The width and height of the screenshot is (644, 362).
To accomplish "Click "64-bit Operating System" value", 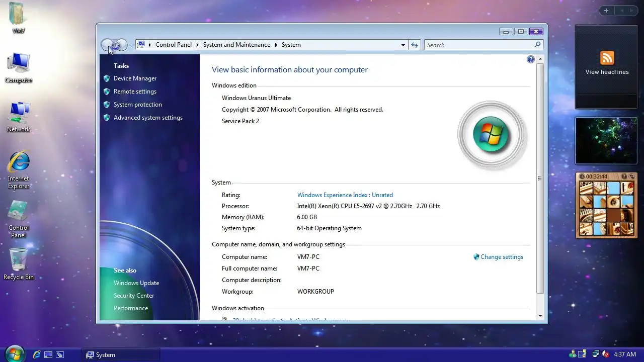I will pos(329,228).
